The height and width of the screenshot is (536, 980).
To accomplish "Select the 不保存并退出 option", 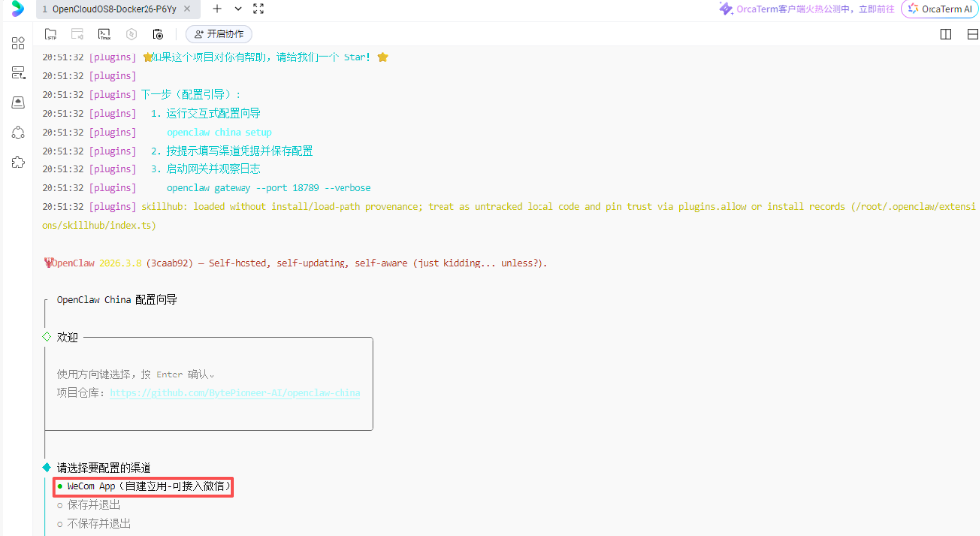I will pos(98,523).
